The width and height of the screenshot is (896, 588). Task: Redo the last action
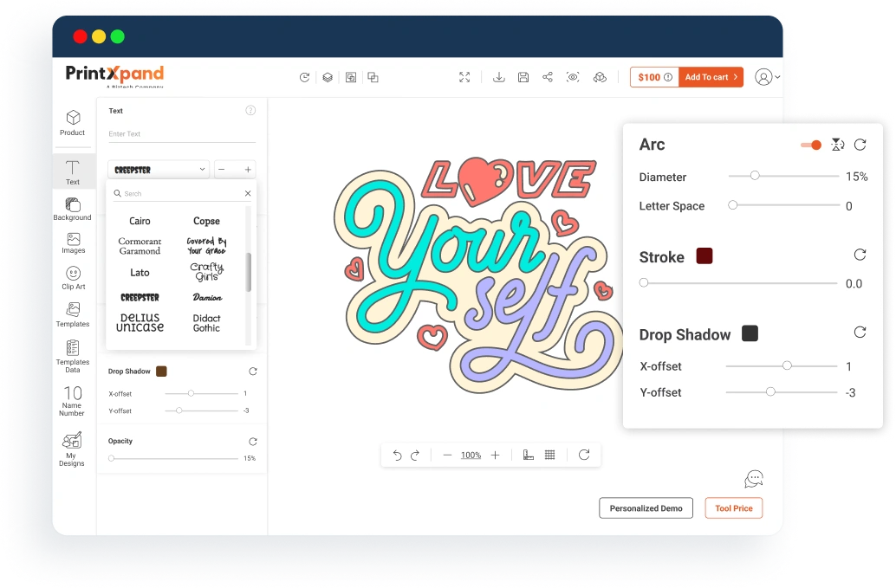pos(415,455)
